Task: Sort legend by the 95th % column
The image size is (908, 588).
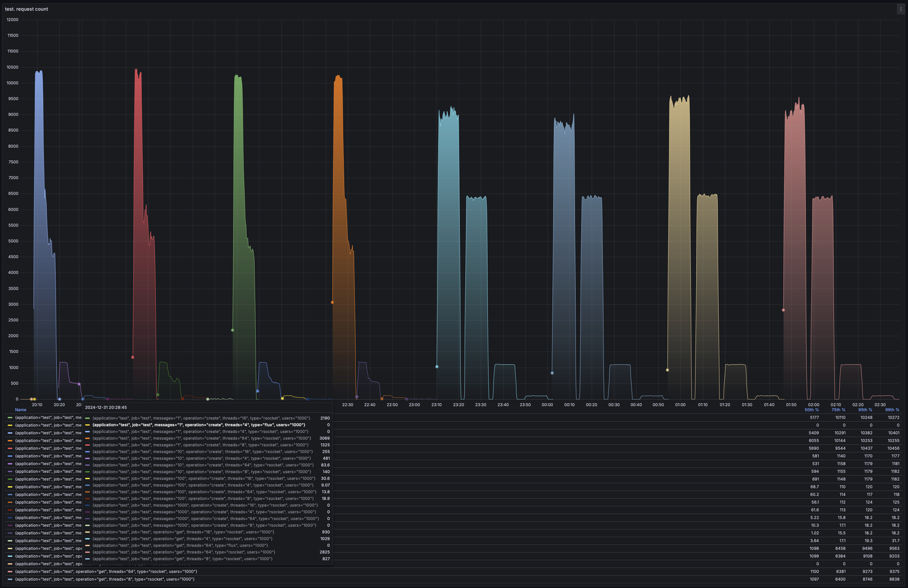Action: pos(865,410)
